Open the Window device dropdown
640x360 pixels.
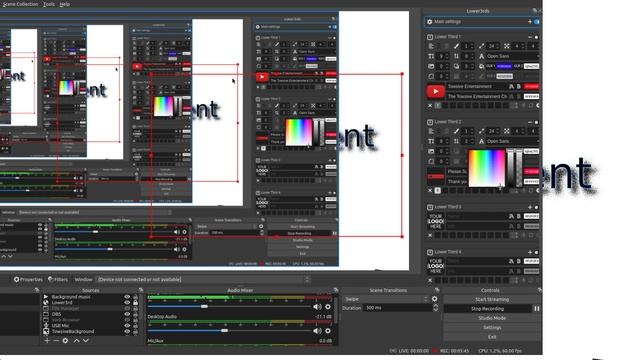tap(203, 280)
